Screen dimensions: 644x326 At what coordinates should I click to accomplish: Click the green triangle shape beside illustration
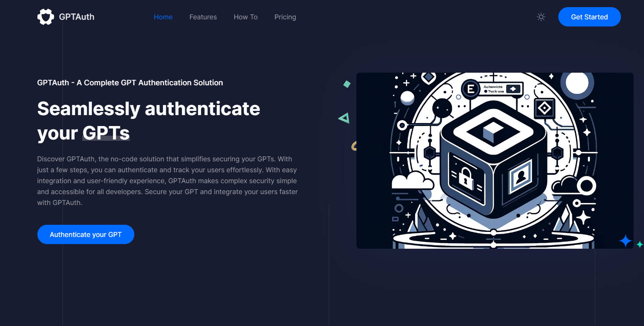coord(344,118)
